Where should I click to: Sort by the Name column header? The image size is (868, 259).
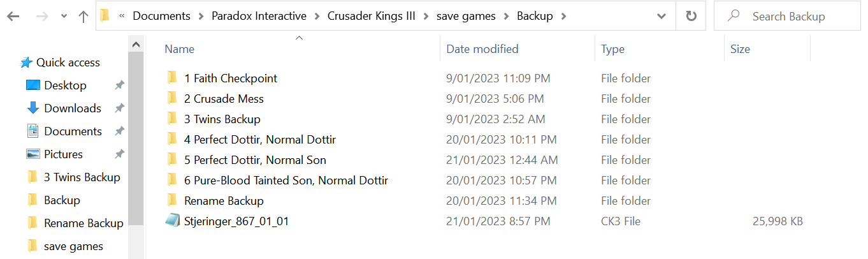(x=180, y=49)
